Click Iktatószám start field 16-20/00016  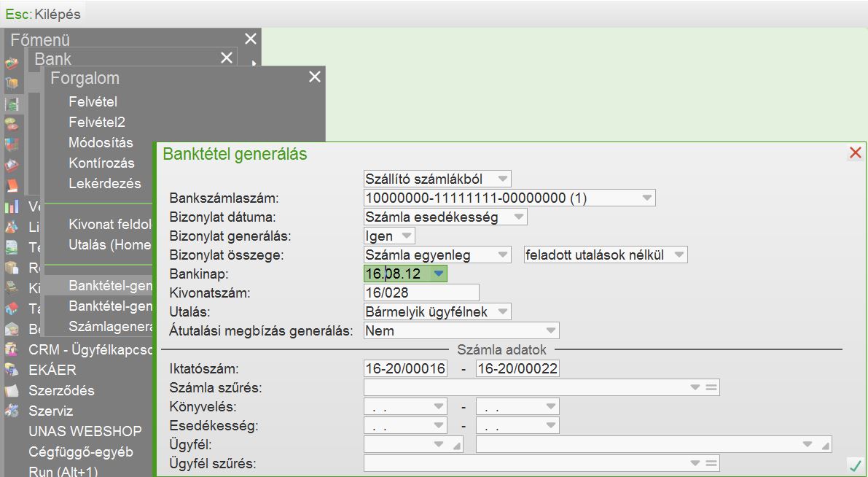click(405, 368)
